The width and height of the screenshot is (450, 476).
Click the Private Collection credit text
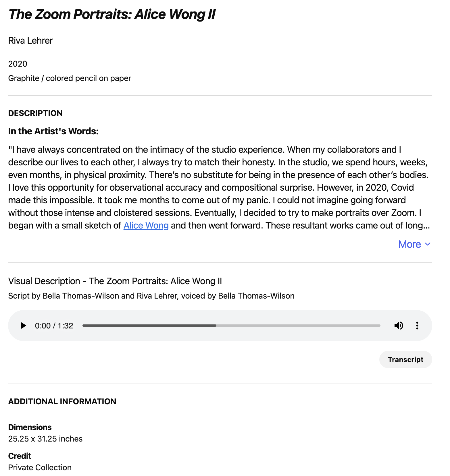(40, 467)
